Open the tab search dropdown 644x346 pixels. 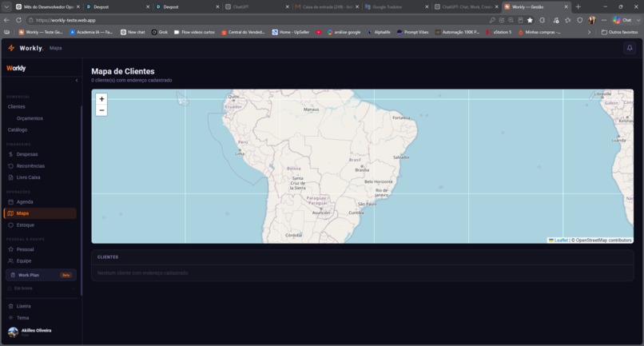tap(6, 7)
